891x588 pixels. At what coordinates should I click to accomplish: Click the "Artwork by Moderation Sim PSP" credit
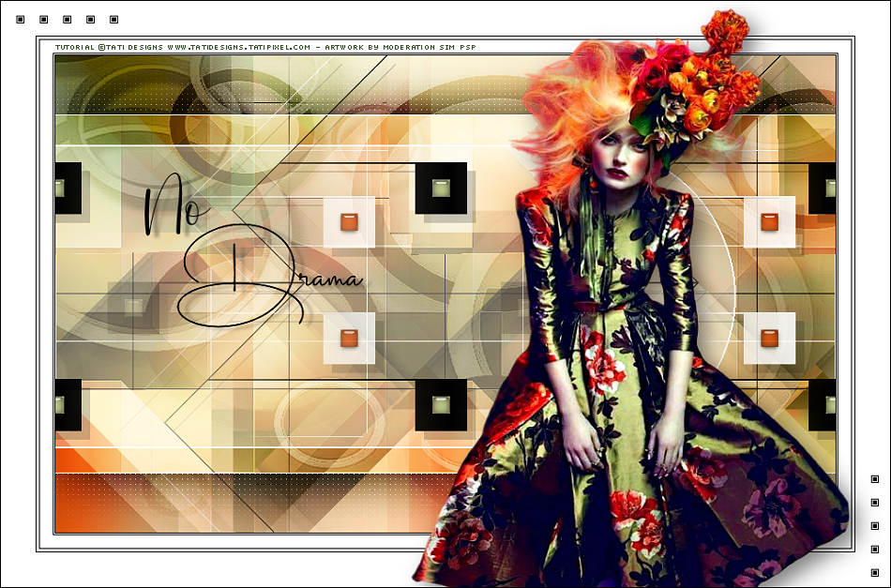pyautogui.click(x=399, y=45)
